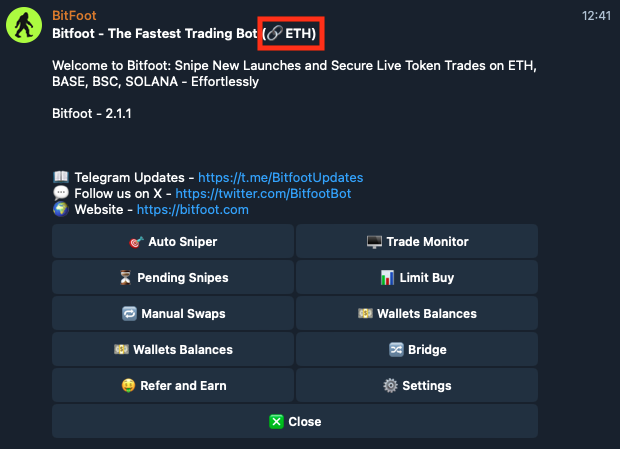This screenshot has height=449, width=620.
Task: Click the BitFoot sender name
Action: 74,16
